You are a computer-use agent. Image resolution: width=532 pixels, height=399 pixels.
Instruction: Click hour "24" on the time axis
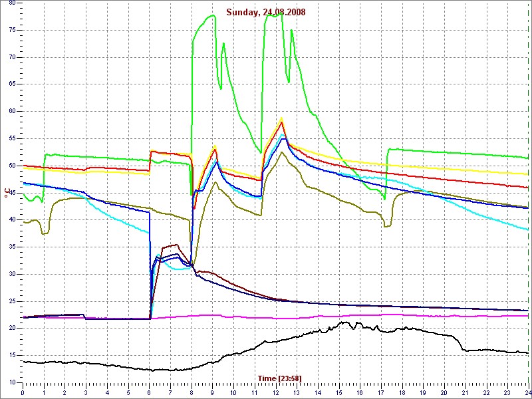point(528,392)
